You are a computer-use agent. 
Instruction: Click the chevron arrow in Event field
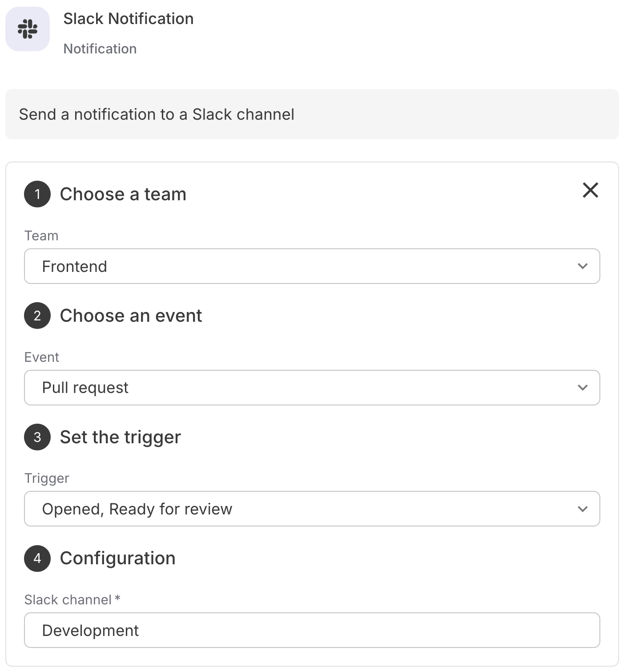click(583, 388)
